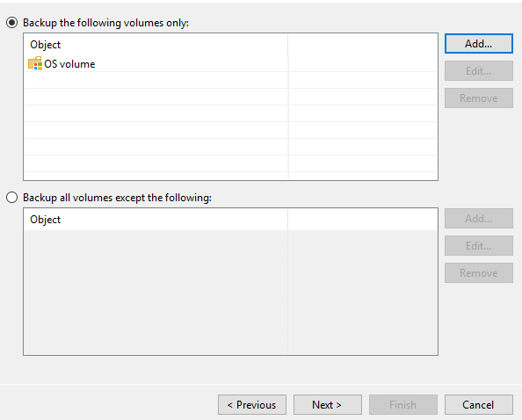Go back with the < Previous button

click(x=252, y=405)
